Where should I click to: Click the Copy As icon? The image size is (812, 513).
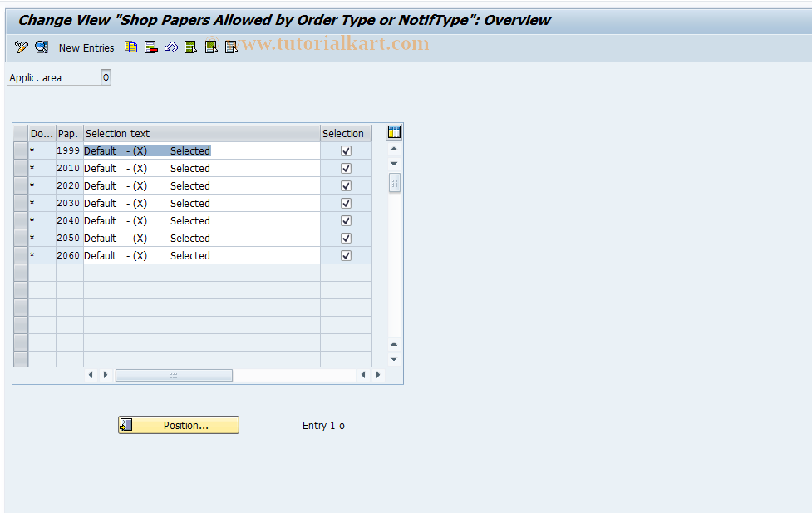pyautogui.click(x=130, y=47)
